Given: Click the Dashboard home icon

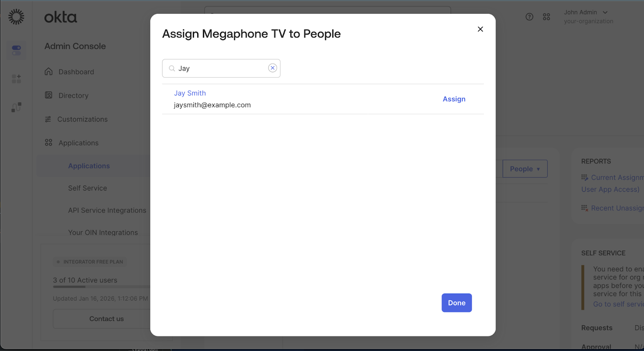Looking at the screenshot, I should (49, 71).
